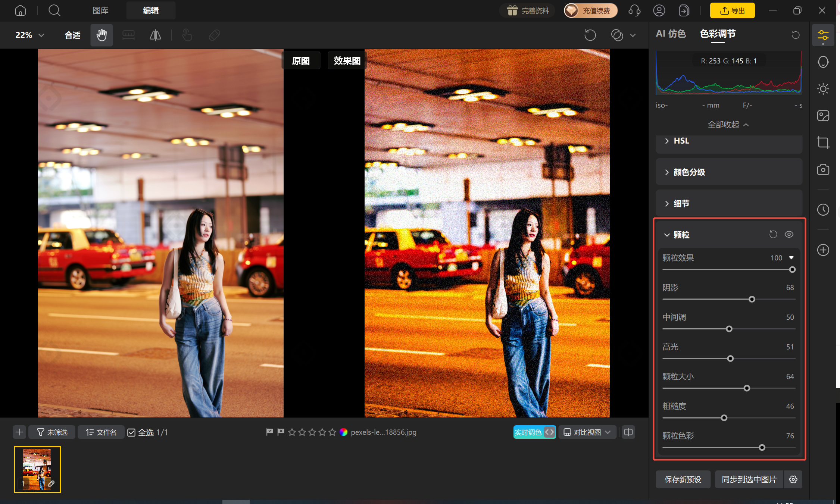This screenshot has width=840, height=504.
Task: Go to the home screen icon
Action: click(x=21, y=10)
